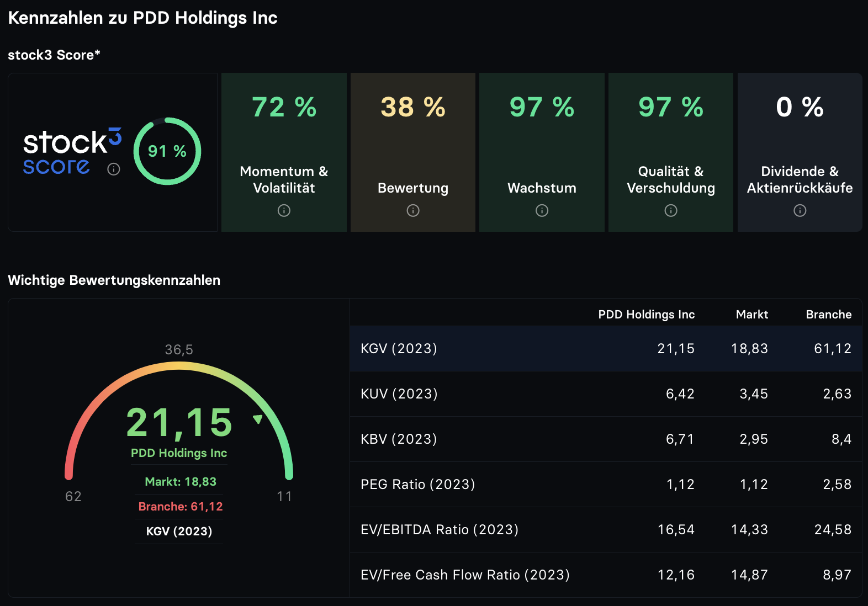
Task: Click the 'stock3 Score*' heading
Action: pos(54,55)
